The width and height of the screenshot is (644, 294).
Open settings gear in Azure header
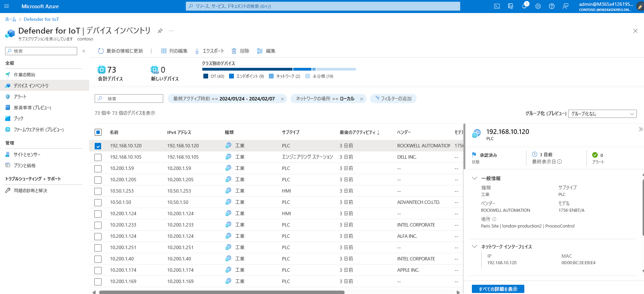click(x=538, y=6)
